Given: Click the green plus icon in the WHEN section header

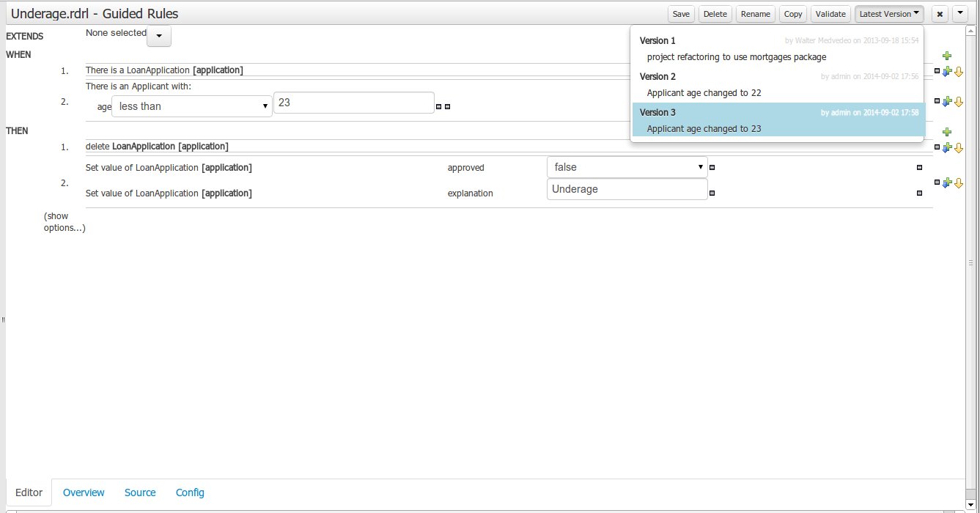Looking at the screenshot, I should (x=946, y=56).
